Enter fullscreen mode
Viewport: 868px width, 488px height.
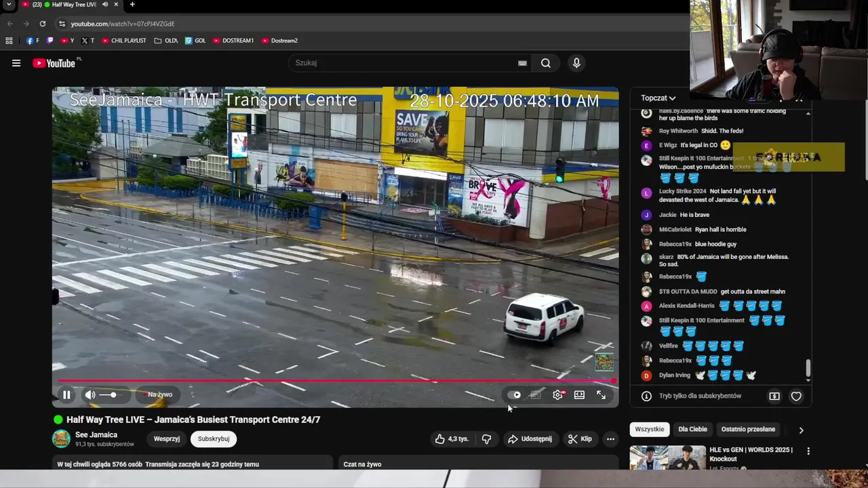tap(601, 394)
